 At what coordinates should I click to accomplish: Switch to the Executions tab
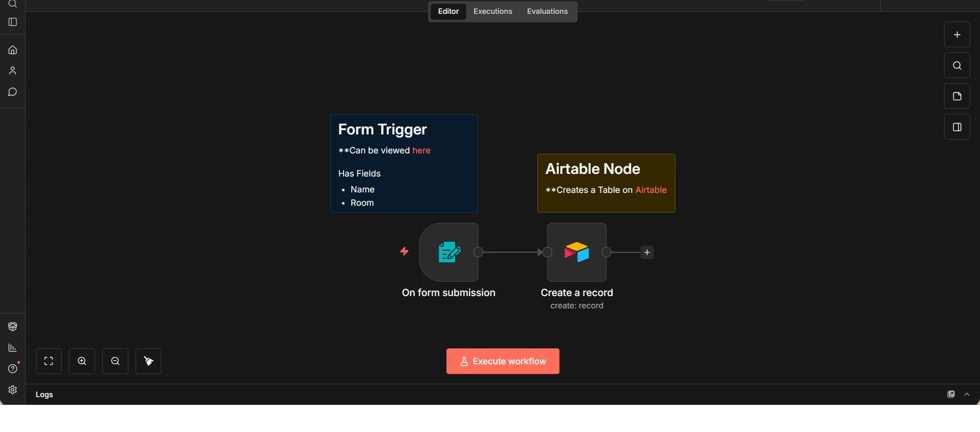coord(493,11)
